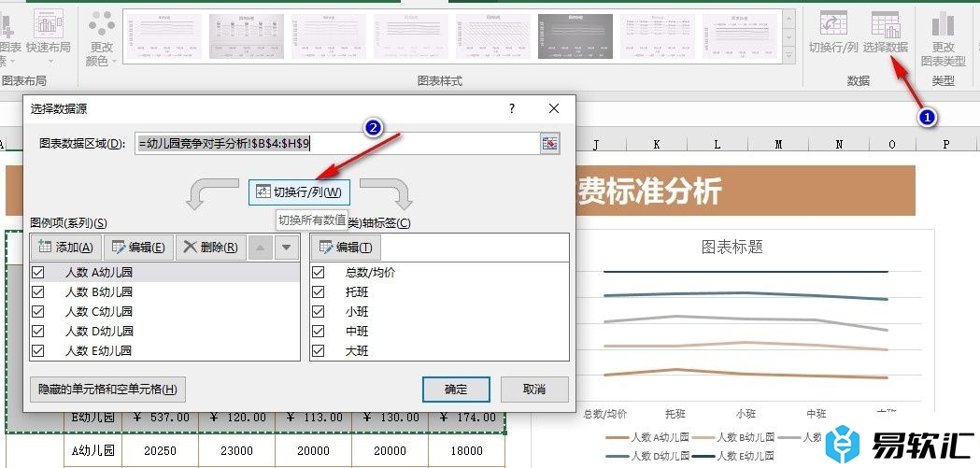
Task: Click the range selector collapse icon
Action: click(550, 144)
